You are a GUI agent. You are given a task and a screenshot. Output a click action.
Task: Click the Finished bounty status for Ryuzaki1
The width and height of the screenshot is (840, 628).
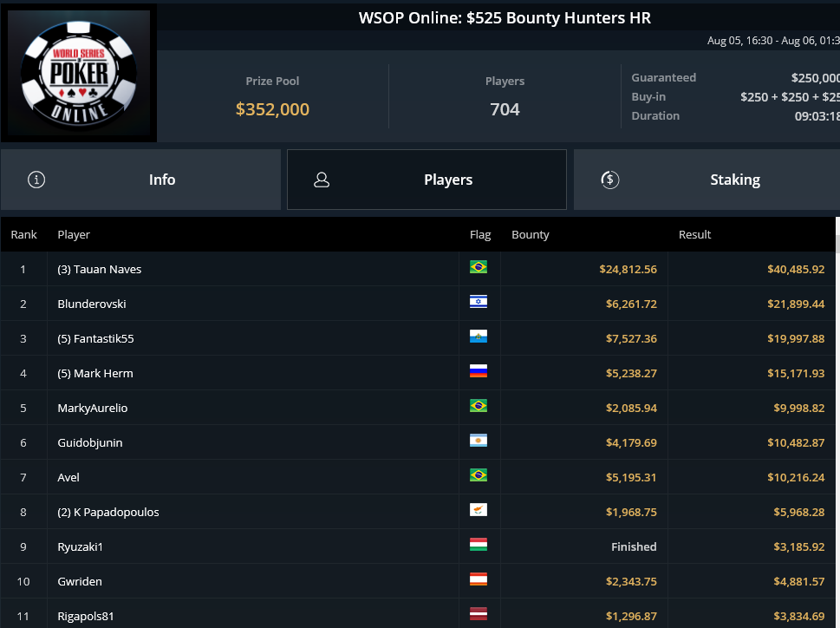pos(634,547)
